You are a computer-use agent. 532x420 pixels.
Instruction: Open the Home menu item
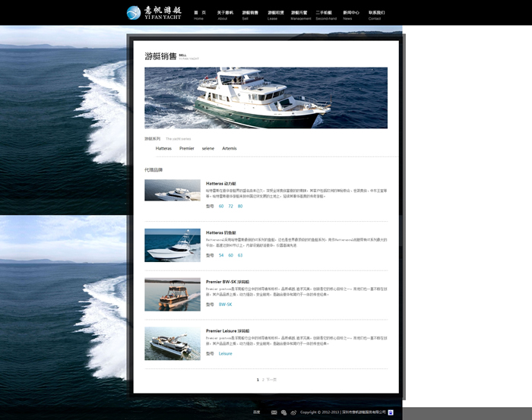[x=199, y=15]
